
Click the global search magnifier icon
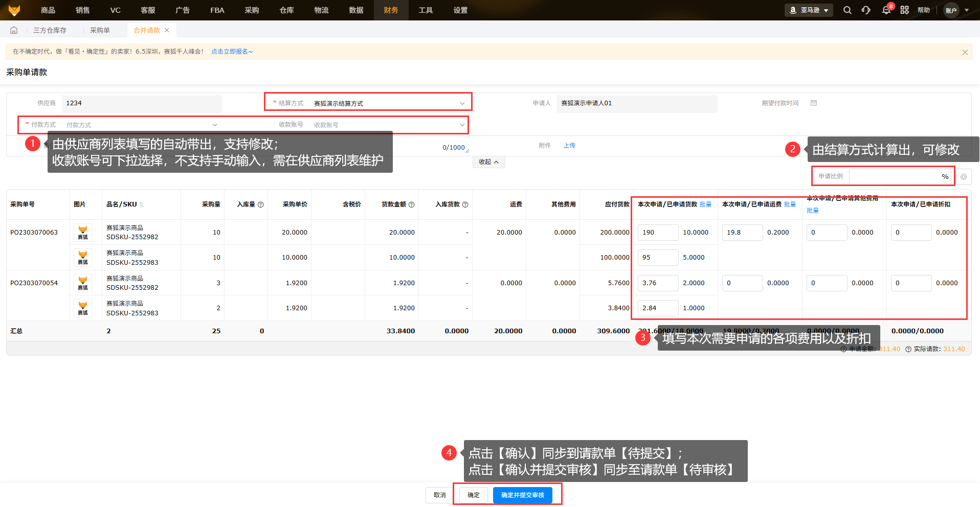pyautogui.click(x=847, y=10)
